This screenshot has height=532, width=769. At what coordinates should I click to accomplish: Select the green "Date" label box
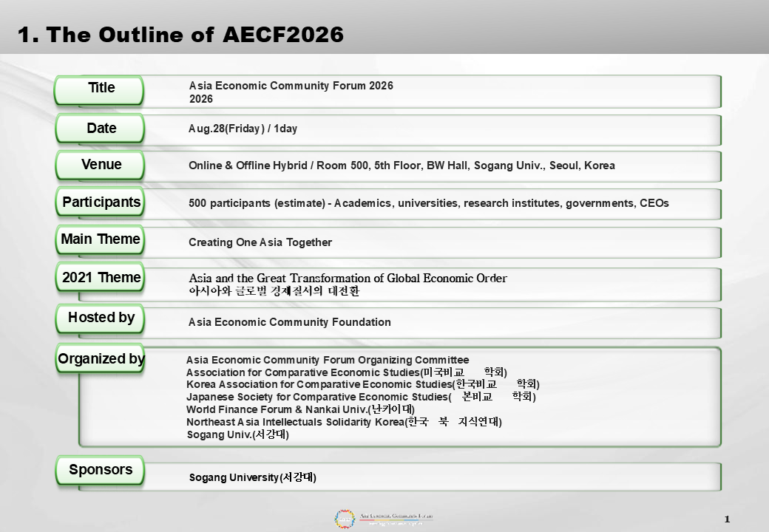100,129
